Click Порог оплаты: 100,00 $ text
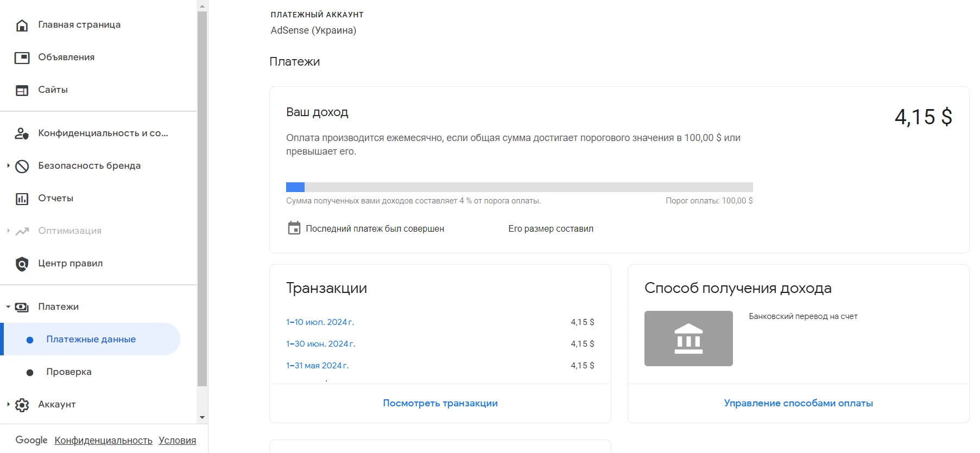 pos(709,201)
